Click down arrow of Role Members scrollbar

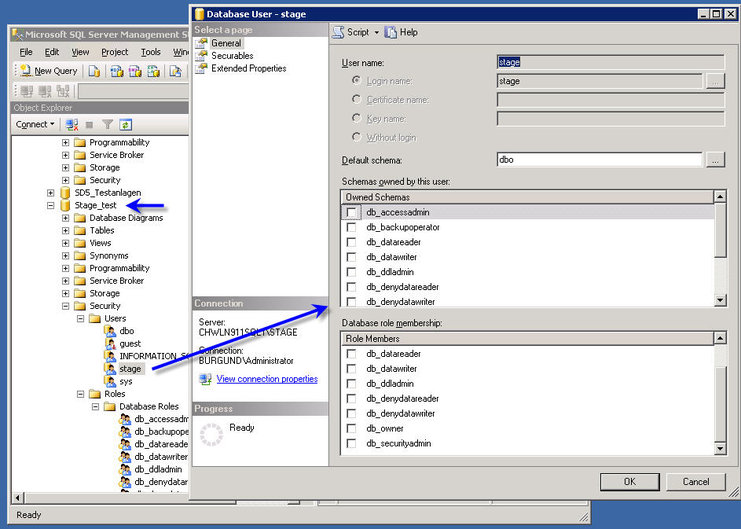(720, 448)
